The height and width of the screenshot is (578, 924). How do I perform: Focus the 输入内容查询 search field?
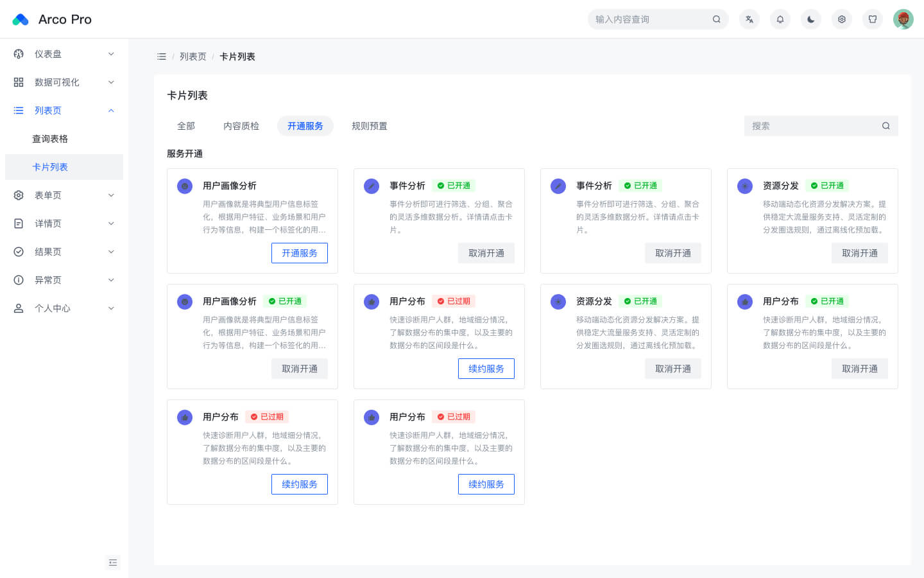pyautogui.click(x=658, y=19)
